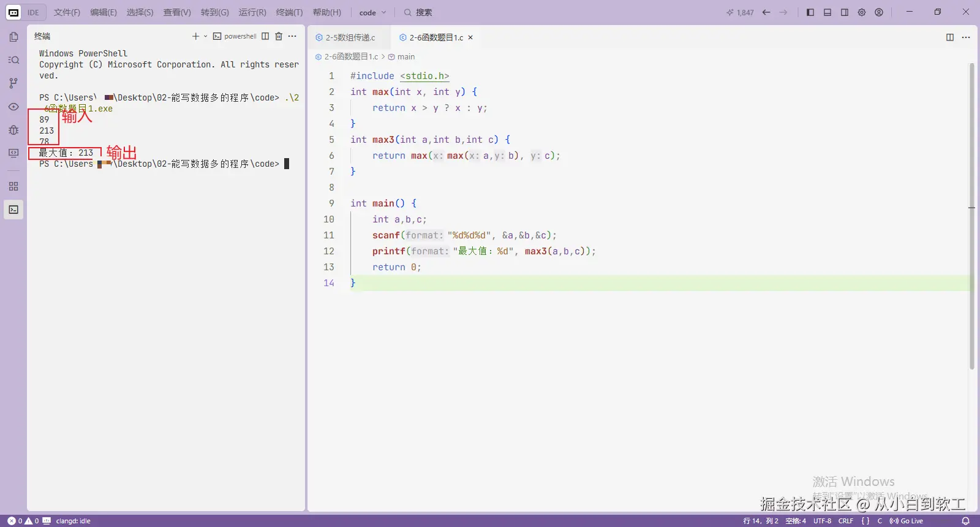Viewport: 980px width, 527px height.
Task: Open the Run and Debug view
Action: 13,130
